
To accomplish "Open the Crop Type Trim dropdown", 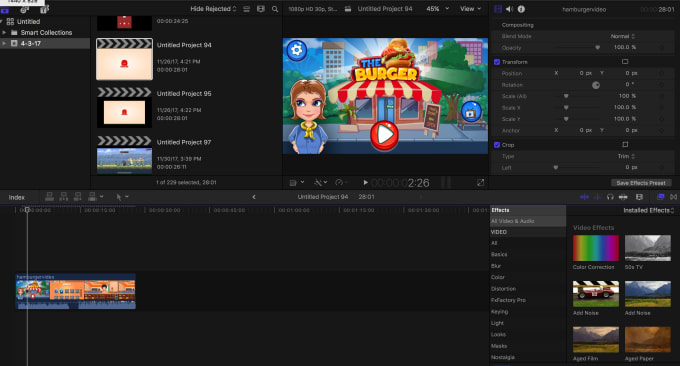I will pos(626,156).
